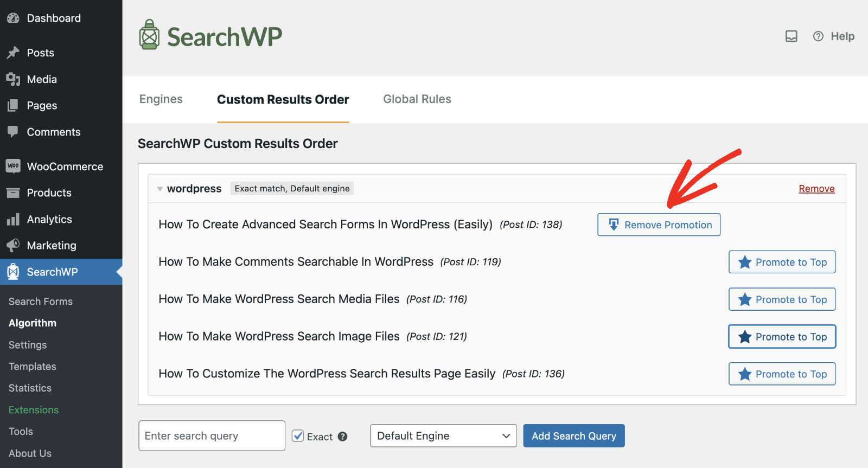Click the Add Search Query button

tap(574, 436)
